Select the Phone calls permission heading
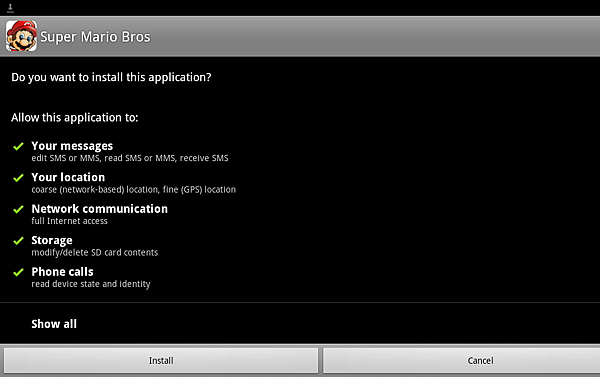This screenshot has height=377, width=600. (x=62, y=272)
